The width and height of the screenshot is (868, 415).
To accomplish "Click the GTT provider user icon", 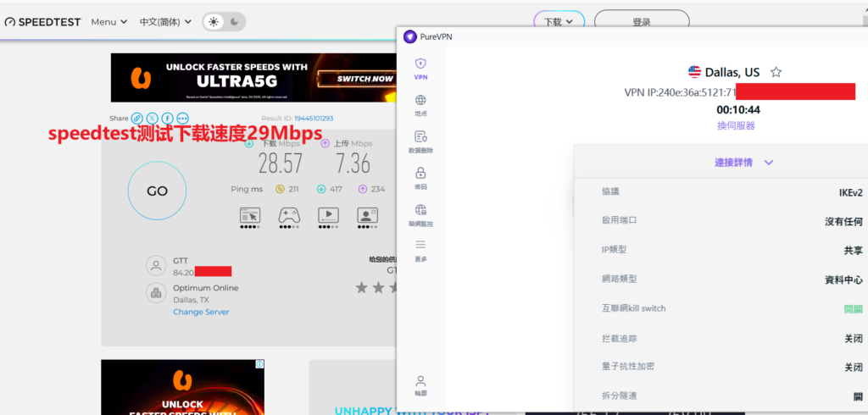I will tap(156, 266).
